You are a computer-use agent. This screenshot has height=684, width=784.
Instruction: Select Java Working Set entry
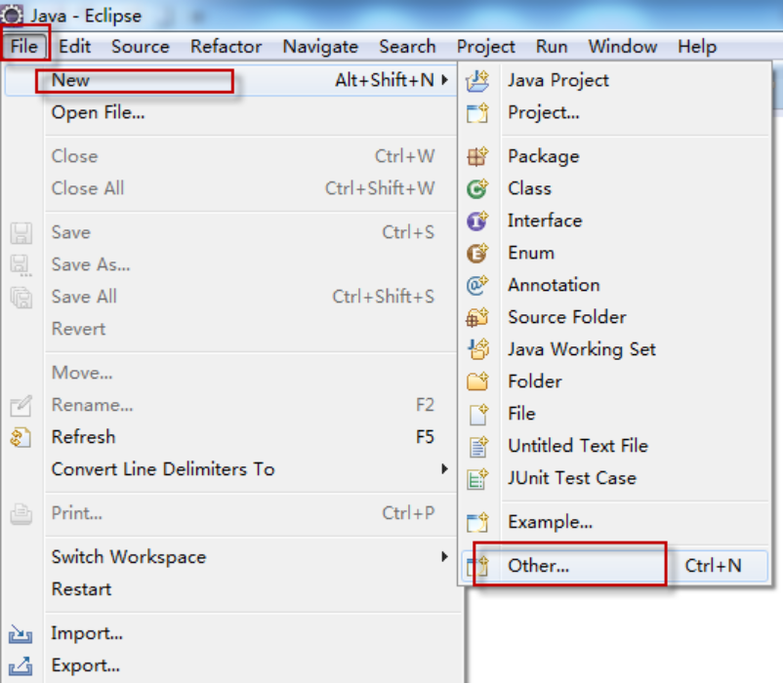point(614,349)
